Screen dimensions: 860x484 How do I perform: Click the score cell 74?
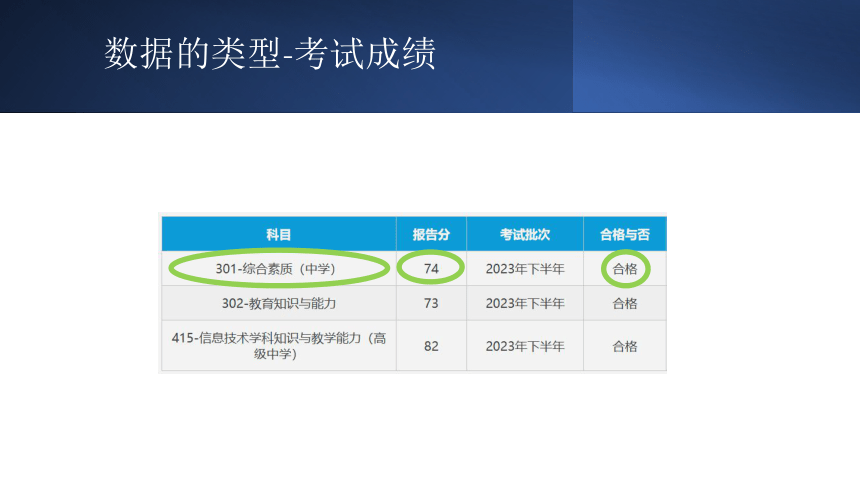point(431,269)
